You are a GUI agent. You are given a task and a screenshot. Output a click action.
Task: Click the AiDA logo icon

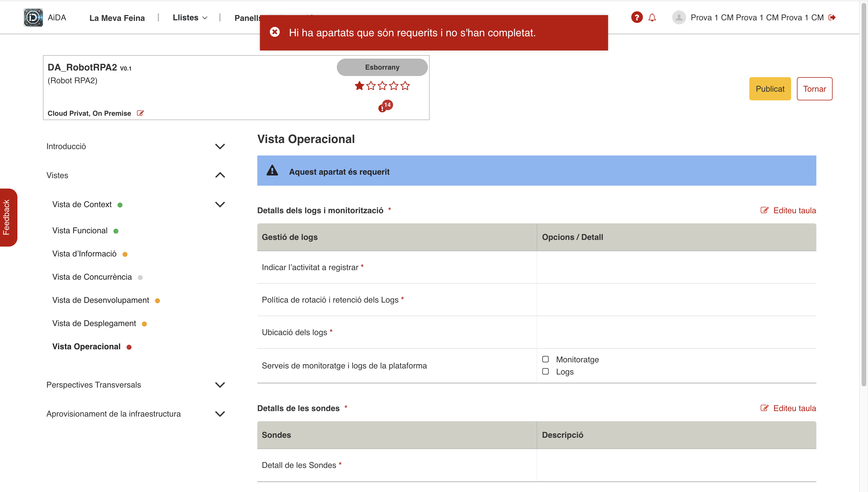33,17
